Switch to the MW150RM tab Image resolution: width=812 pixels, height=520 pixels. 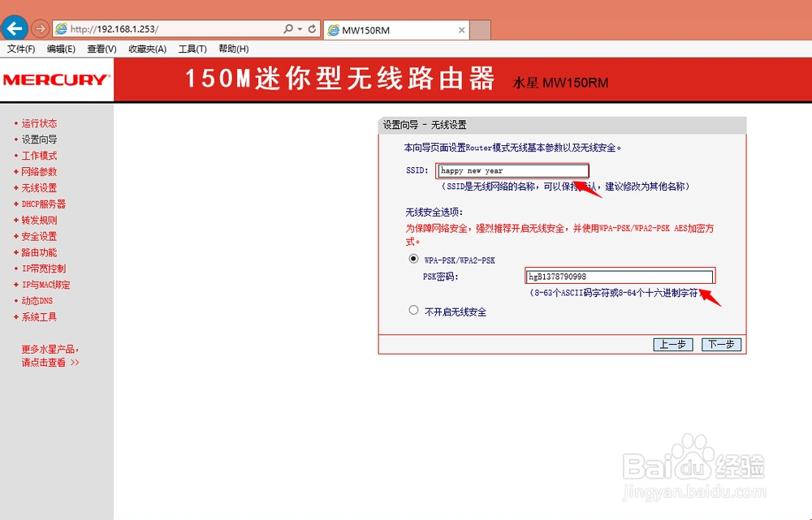click(x=397, y=30)
